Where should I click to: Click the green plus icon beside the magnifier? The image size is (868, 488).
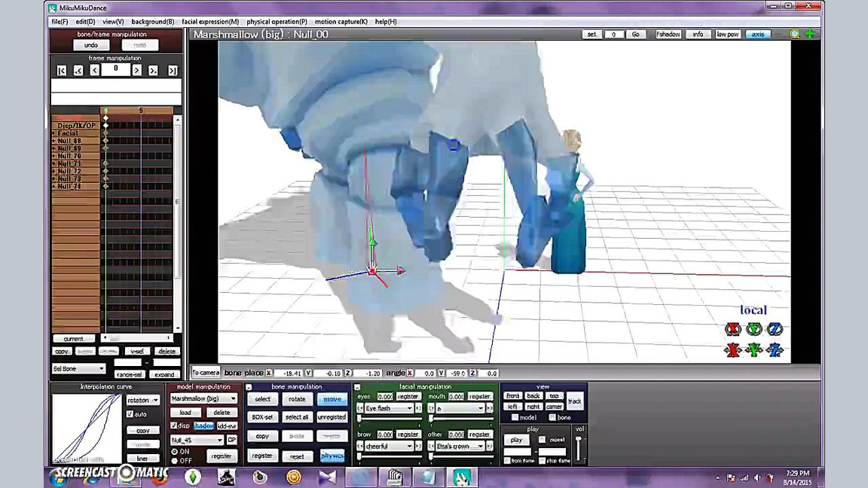pyautogui.click(x=808, y=34)
